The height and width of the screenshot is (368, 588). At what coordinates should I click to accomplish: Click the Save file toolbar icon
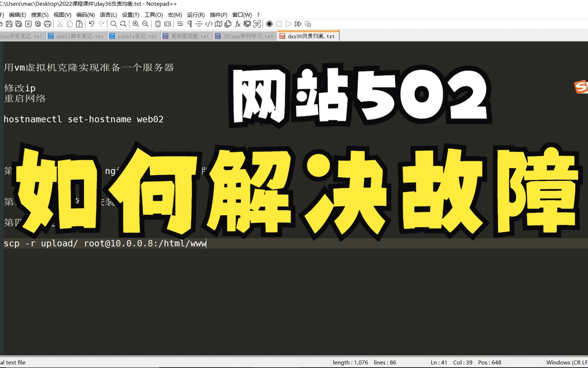[x=9, y=24]
